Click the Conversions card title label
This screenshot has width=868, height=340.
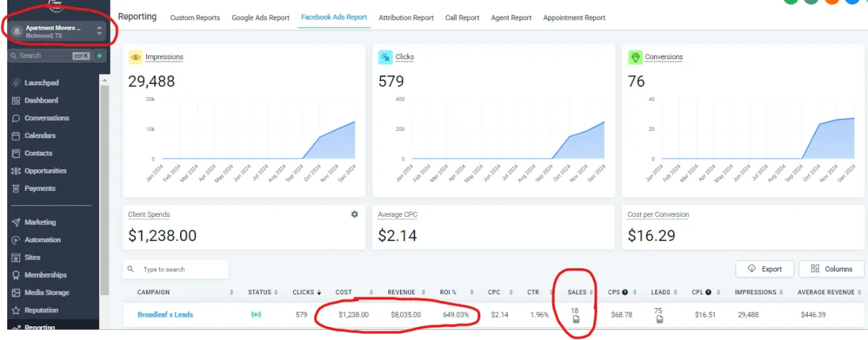click(664, 57)
